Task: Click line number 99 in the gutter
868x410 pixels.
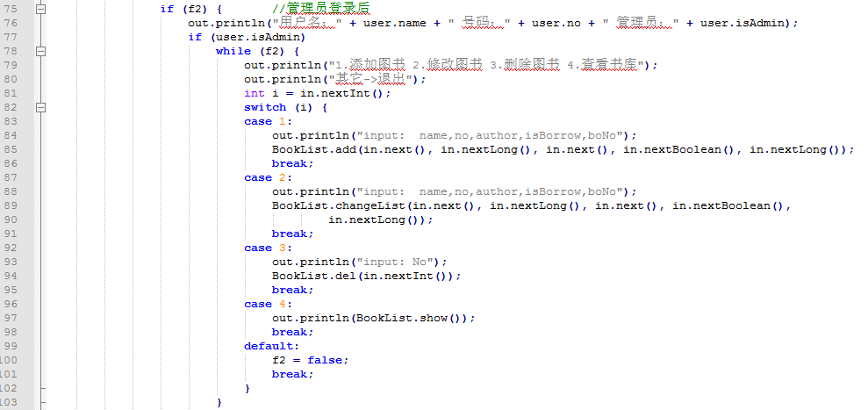Action: pos(11,346)
